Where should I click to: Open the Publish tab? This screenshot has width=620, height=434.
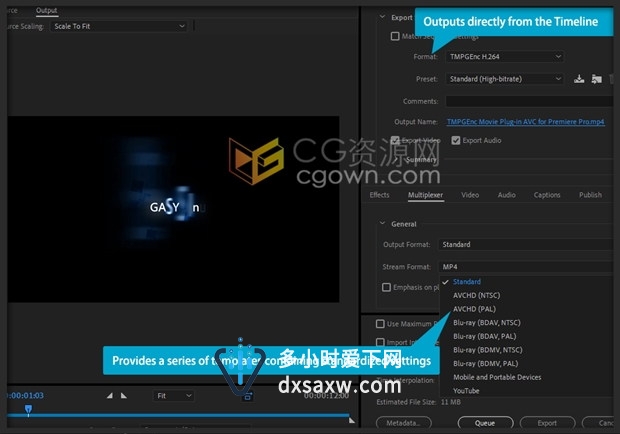590,195
